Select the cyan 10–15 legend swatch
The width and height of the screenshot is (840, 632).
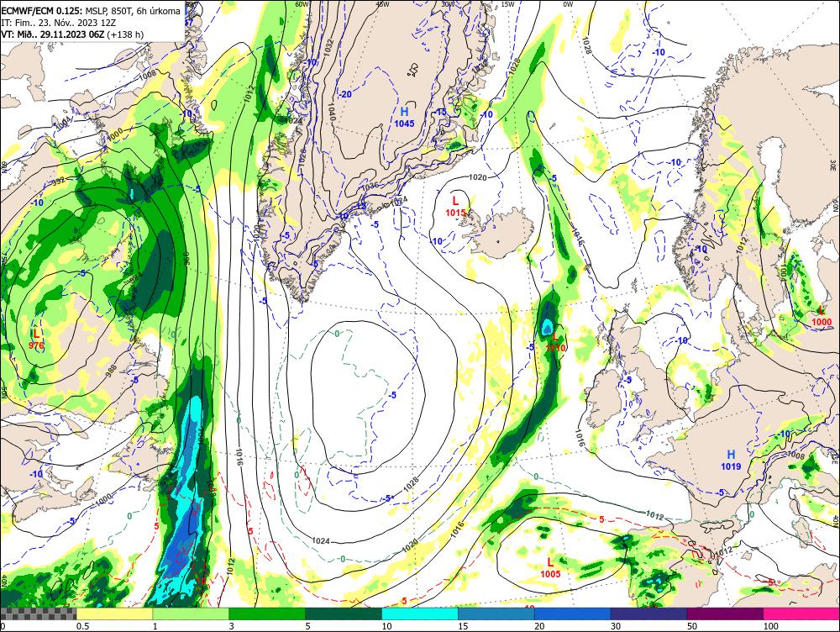click(x=420, y=614)
